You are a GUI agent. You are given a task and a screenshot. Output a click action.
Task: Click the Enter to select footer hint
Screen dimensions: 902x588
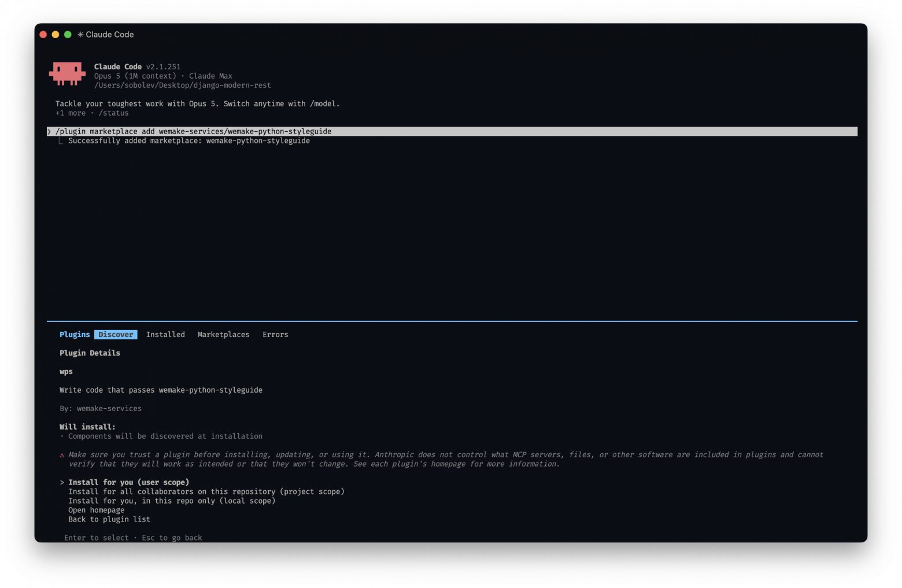click(x=133, y=538)
